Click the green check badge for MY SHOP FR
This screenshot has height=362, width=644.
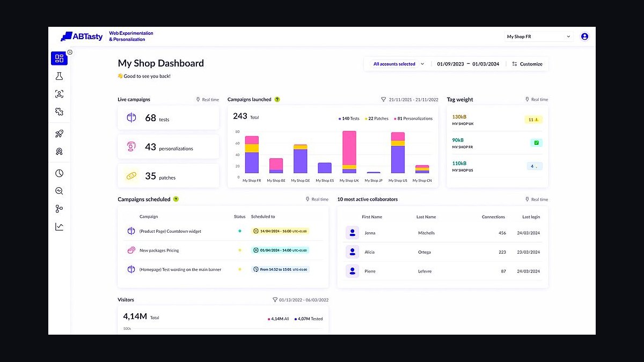(537, 143)
